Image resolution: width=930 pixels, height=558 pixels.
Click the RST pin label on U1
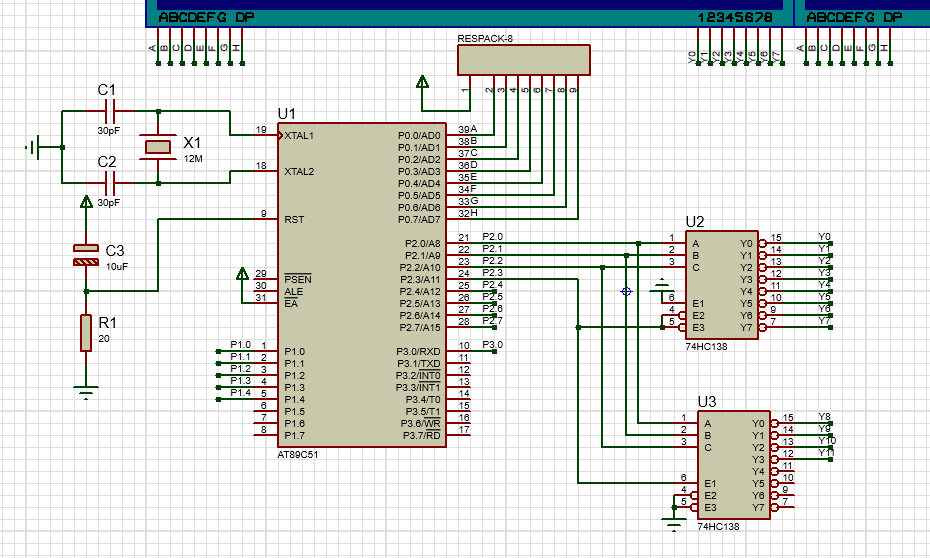pos(294,219)
